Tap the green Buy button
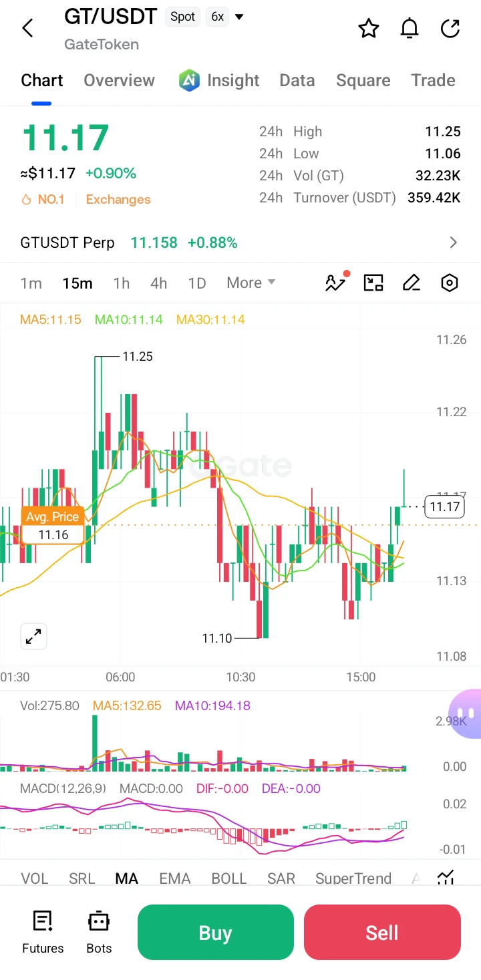The width and height of the screenshot is (481, 980). [216, 932]
